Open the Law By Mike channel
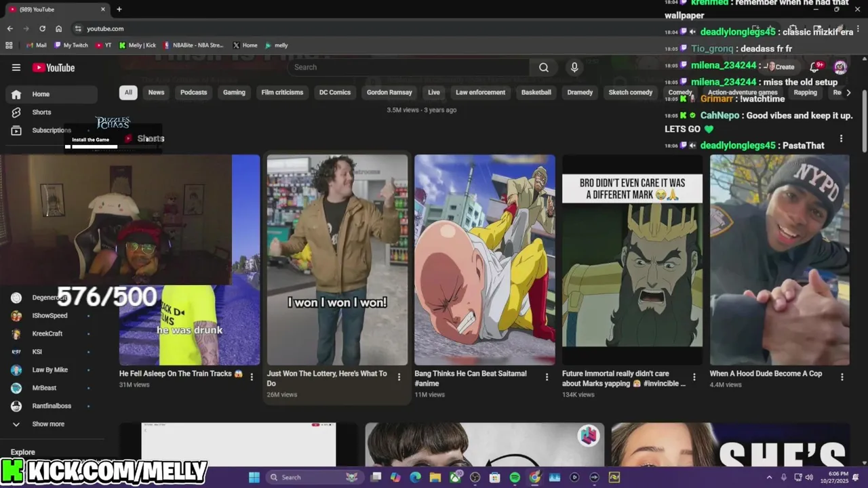The height and width of the screenshot is (488, 868). point(52,370)
